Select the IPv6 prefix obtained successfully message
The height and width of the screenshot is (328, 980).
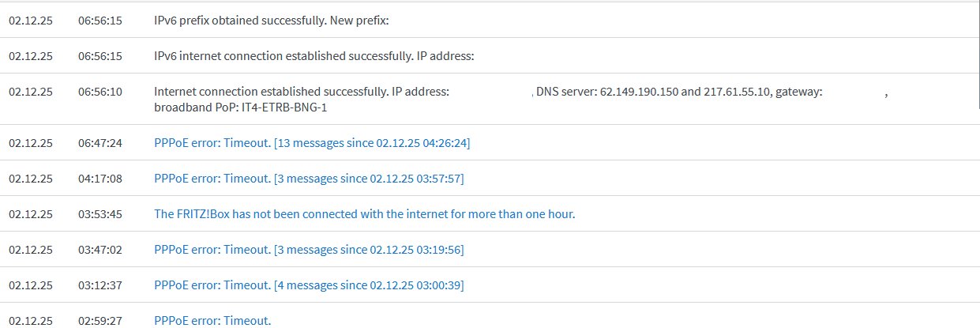(x=272, y=21)
